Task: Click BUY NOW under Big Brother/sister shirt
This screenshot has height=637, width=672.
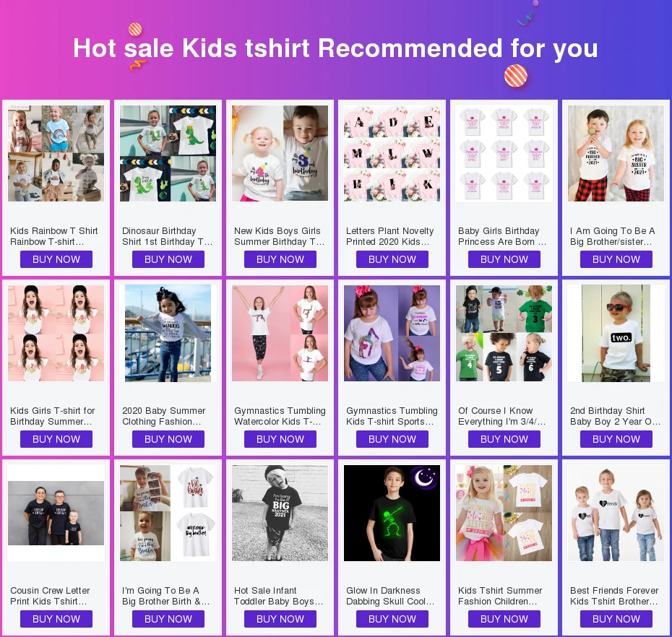Action: 616,259
